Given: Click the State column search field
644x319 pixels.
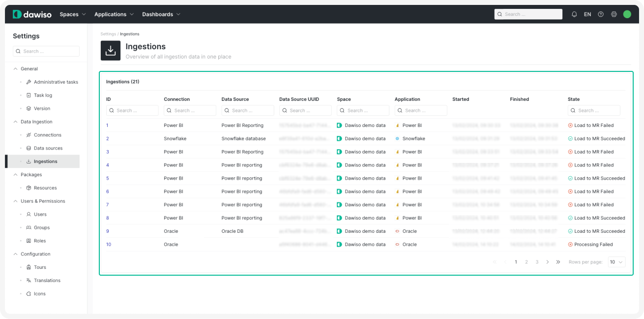Looking at the screenshot, I should pyautogui.click(x=594, y=110).
